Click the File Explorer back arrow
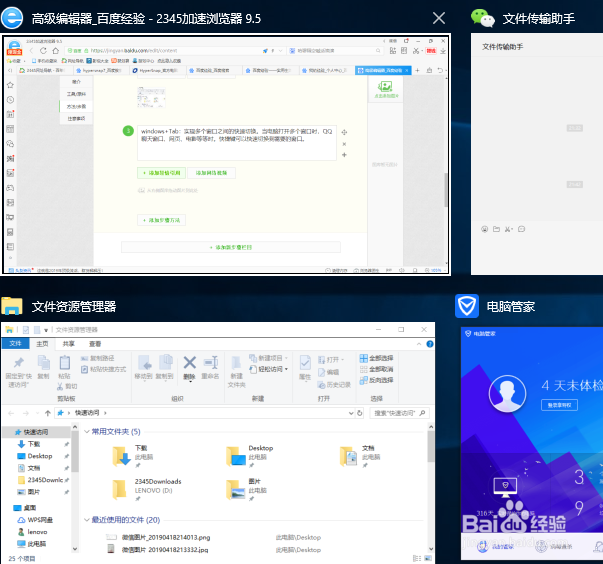The height and width of the screenshot is (564, 603). 11,413
